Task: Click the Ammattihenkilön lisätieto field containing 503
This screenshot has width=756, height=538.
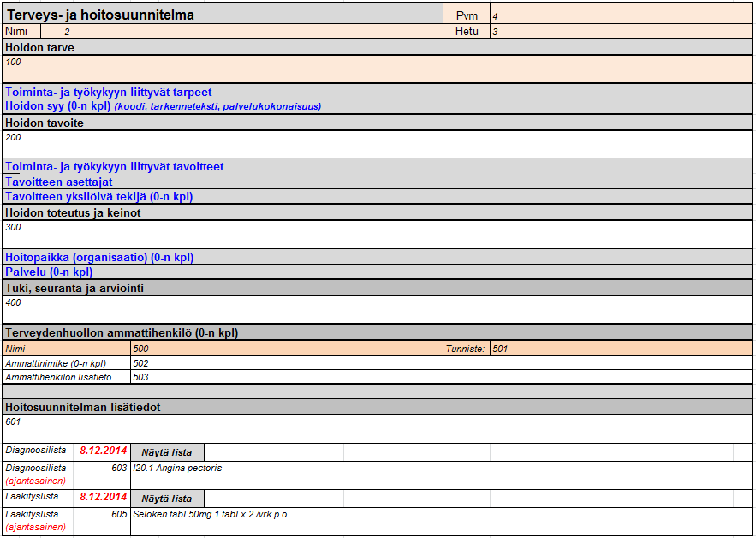Action: point(441,377)
